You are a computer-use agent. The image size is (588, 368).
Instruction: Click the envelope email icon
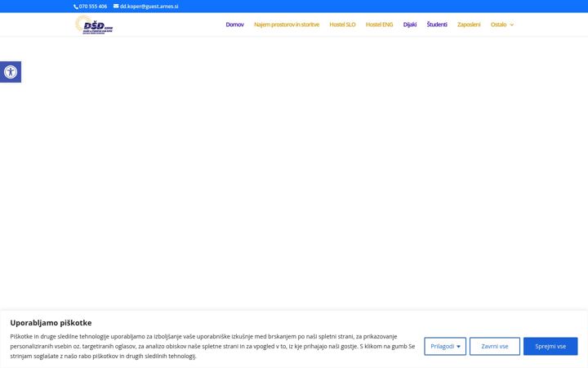click(x=116, y=6)
